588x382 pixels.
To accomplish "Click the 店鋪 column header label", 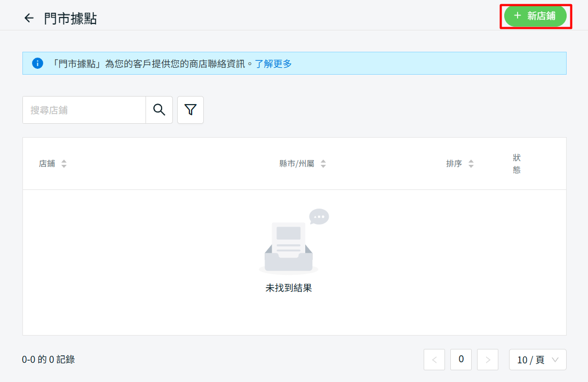I will 47,164.
